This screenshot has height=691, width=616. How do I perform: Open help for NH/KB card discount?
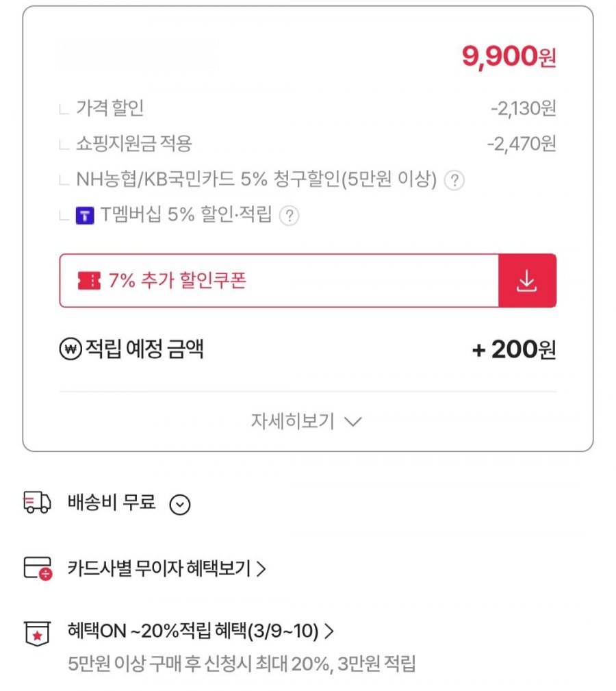click(454, 181)
